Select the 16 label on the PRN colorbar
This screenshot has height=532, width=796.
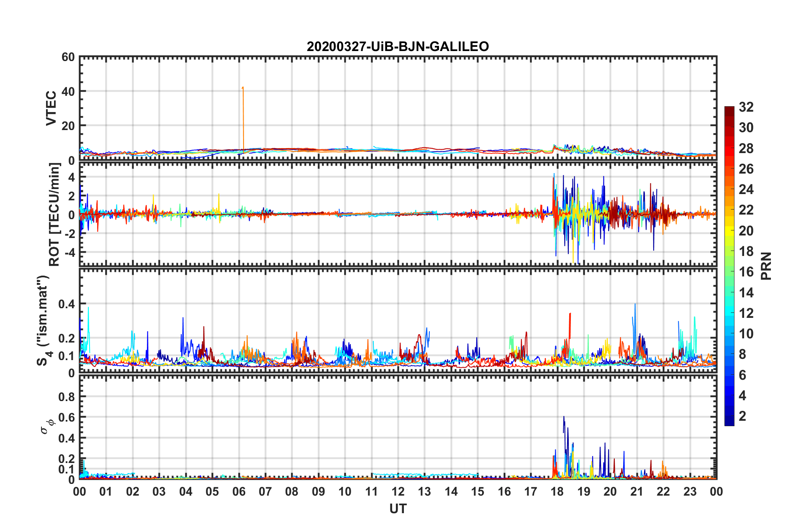[746, 272]
